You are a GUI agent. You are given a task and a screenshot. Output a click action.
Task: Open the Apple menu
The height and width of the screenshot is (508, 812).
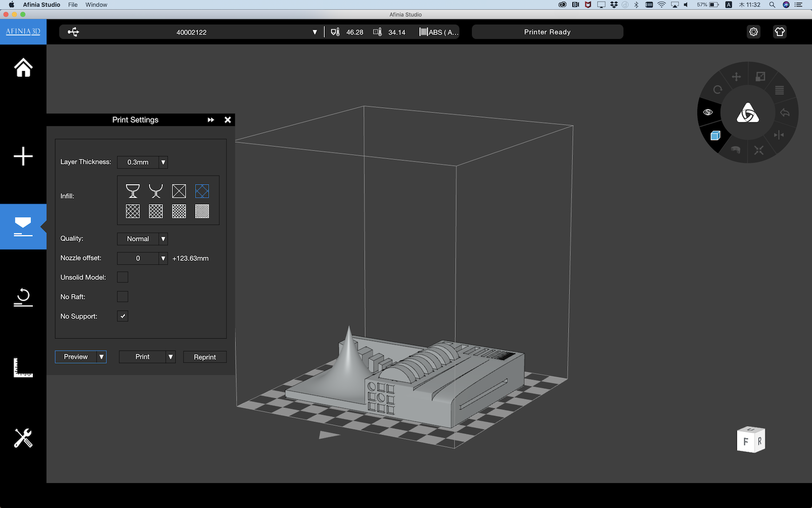coord(11,5)
